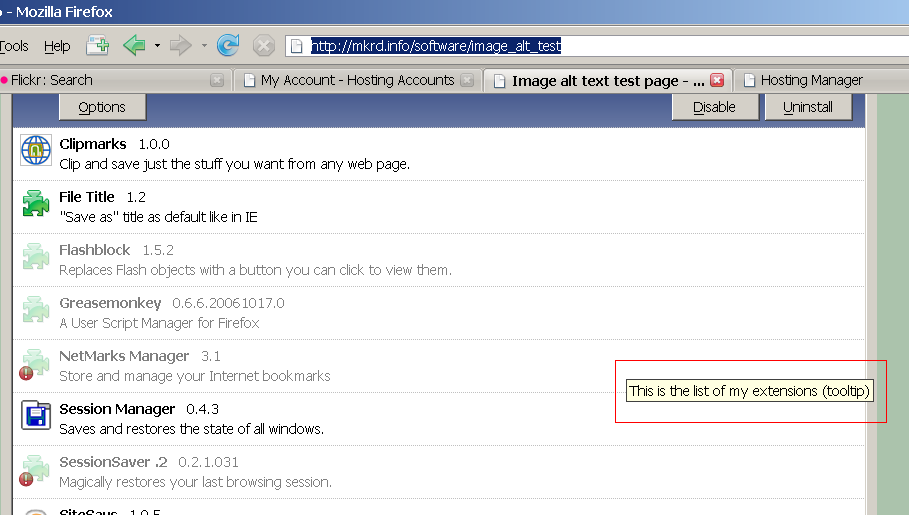The width and height of the screenshot is (909, 515).
Task: Select the SessionSaver .2 extension name
Action: point(113,462)
